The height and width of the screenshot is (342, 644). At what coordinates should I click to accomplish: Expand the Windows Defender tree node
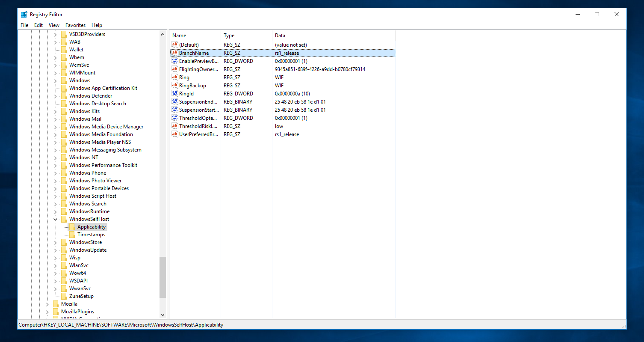55,96
